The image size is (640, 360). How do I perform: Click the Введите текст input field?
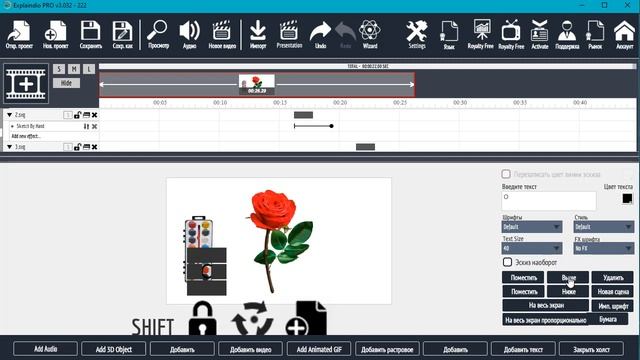[549, 201]
